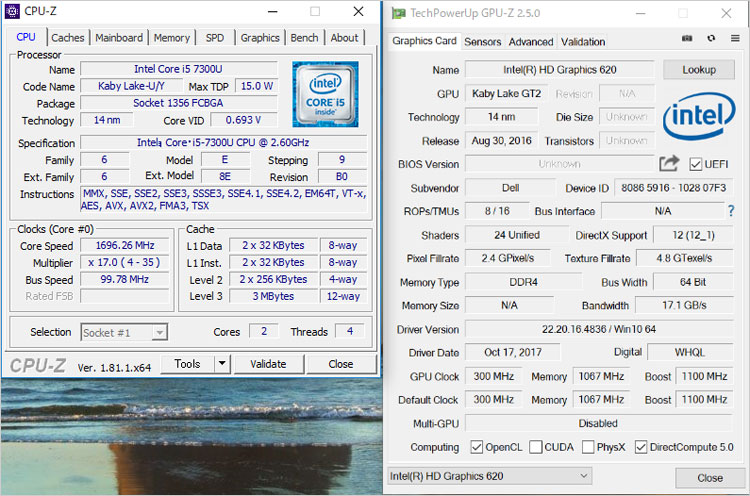
Task: Click the Digital signature value WHQL
Action: click(690, 353)
